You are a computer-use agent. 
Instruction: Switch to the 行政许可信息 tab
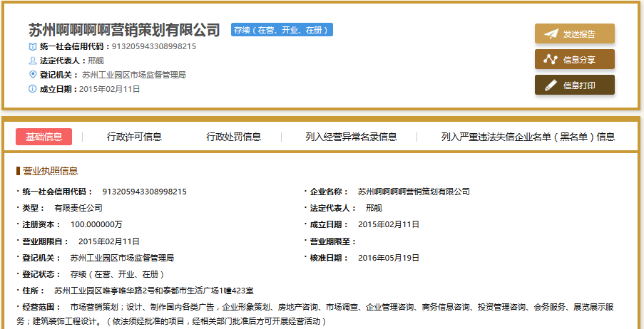pos(134,137)
